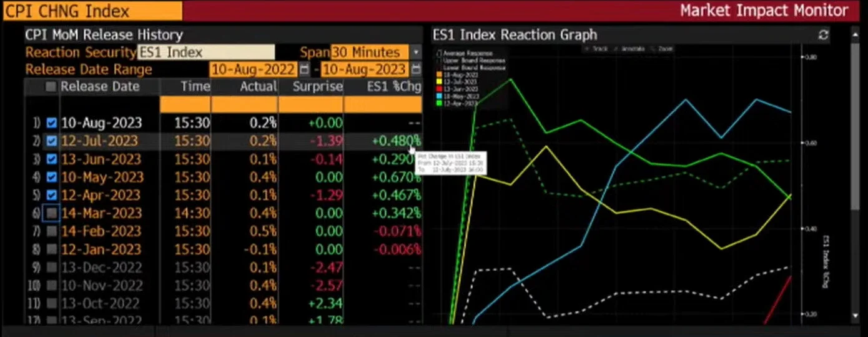Check the 14-Feb-2023 release row
Screen dimensions: 868x337
[x=52, y=231]
